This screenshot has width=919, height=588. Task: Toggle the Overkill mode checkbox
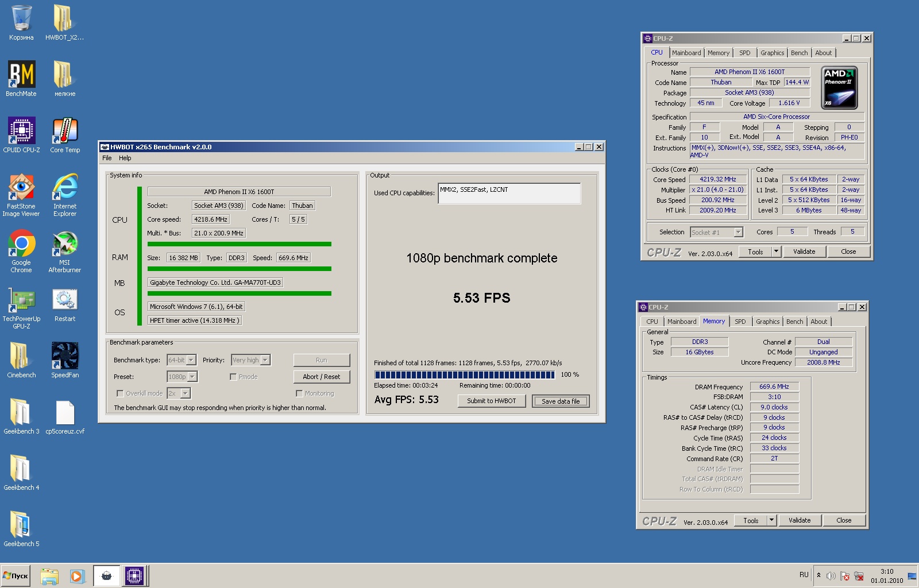[120, 393]
